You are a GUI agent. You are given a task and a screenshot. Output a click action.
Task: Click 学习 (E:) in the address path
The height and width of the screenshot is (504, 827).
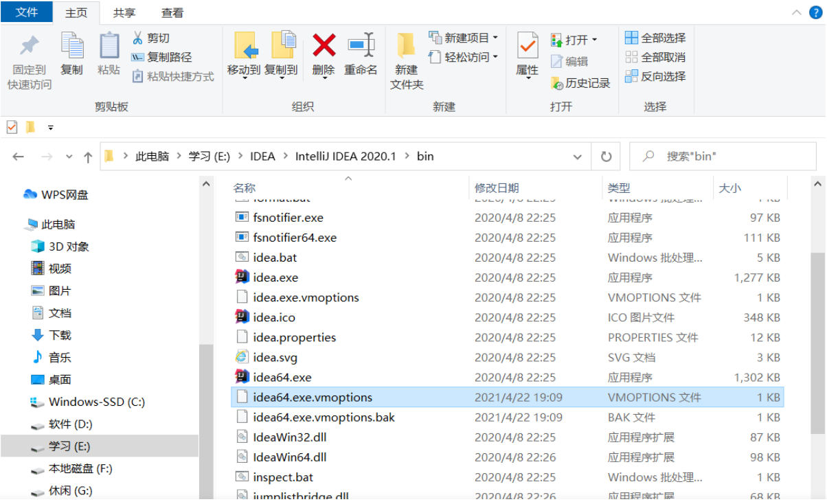point(209,157)
